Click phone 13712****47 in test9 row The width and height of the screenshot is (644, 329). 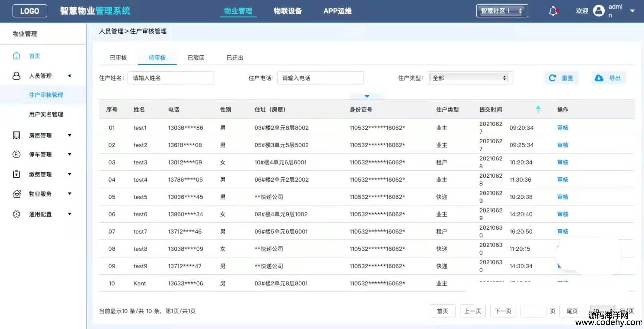coord(185,266)
